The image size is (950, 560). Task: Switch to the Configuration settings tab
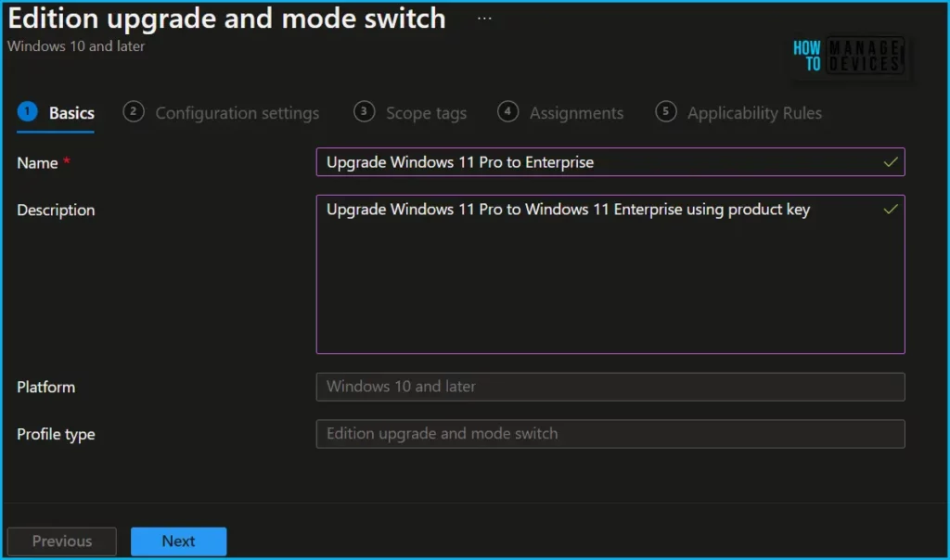[237, 113]
